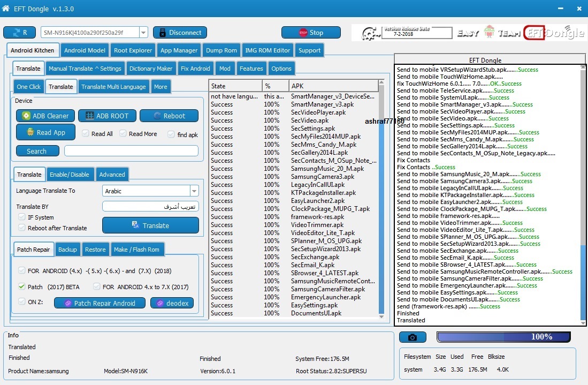
Task: Select DocumentsUI.apk row in list
Action: tap(294, 313)
